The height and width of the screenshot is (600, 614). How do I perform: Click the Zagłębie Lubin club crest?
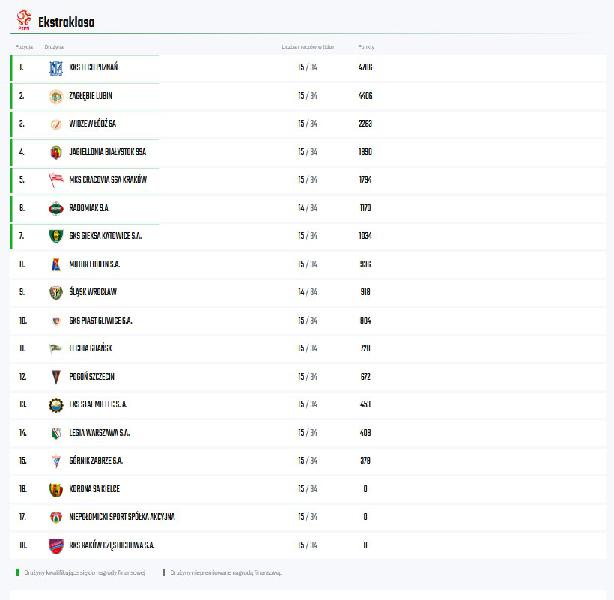(56, 96)
